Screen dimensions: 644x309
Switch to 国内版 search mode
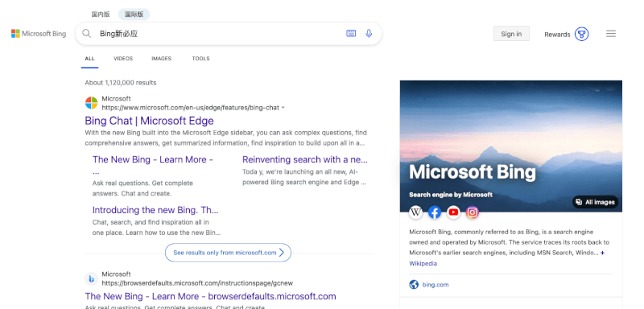click(101, 14)
